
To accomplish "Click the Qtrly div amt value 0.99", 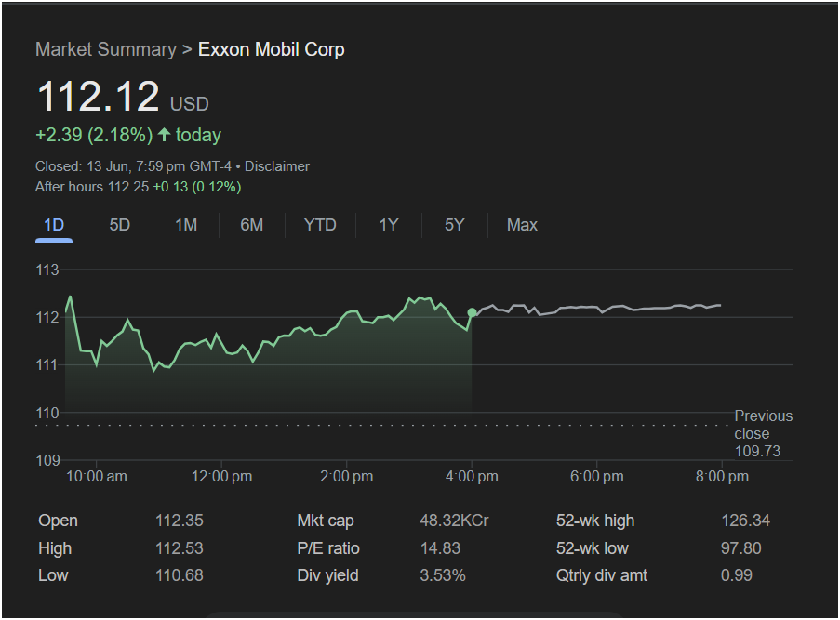I will coord(737,575).
